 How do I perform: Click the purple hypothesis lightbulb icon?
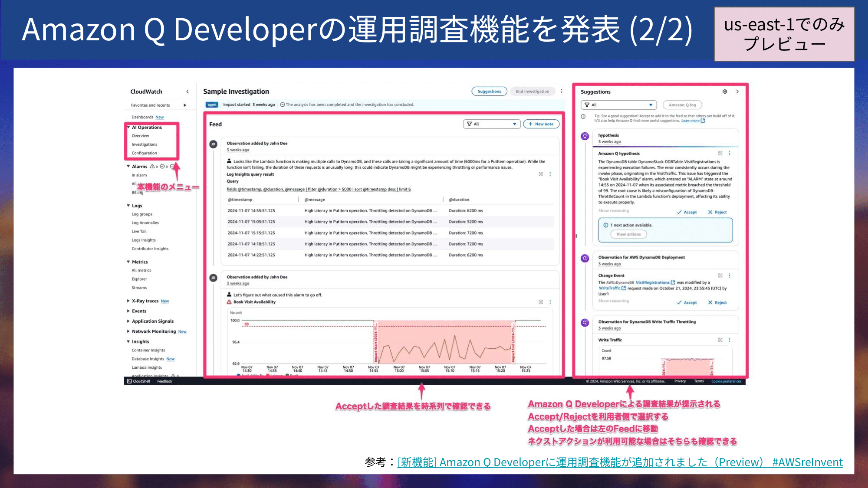(x=585, y=136)
